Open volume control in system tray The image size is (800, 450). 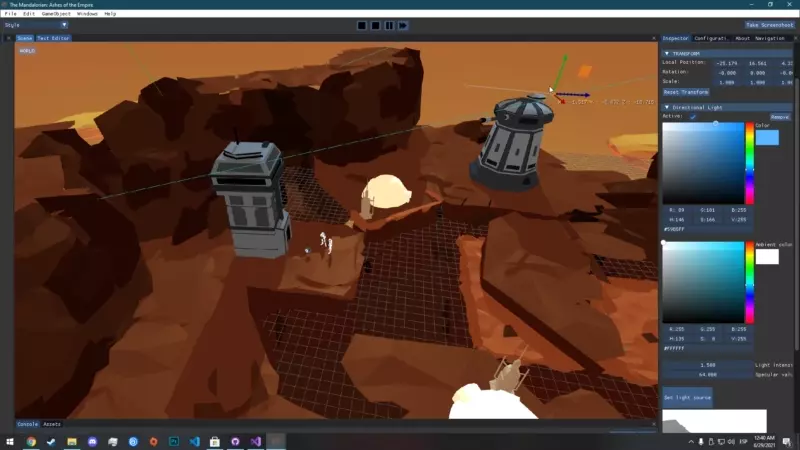point(731,442)
